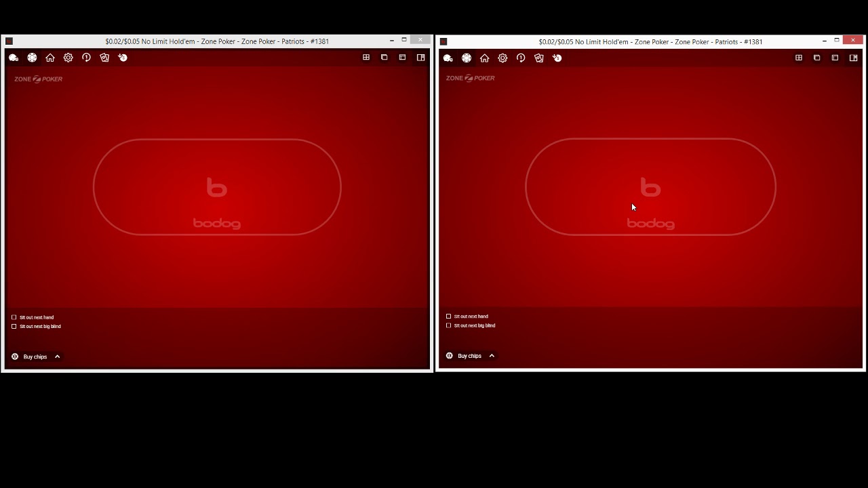Viewport: 868px width, 488px height.
Task: Go to home lobby in left window
Action: point(50,58)
